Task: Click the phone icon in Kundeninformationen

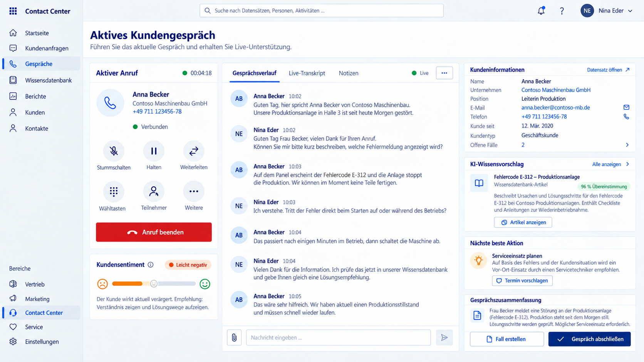Action: [626, 117]
